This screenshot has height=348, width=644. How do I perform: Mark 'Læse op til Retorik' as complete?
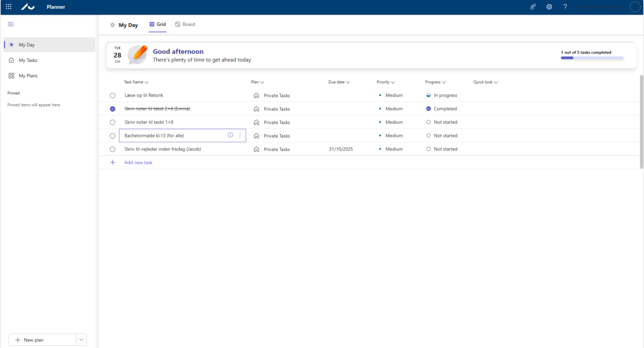pos(113,96)
